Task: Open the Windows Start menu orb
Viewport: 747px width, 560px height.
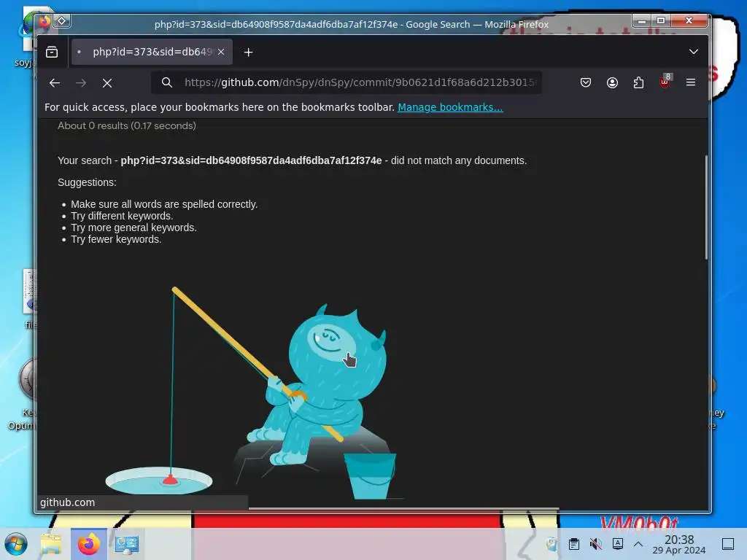Action: click(16, 544)
